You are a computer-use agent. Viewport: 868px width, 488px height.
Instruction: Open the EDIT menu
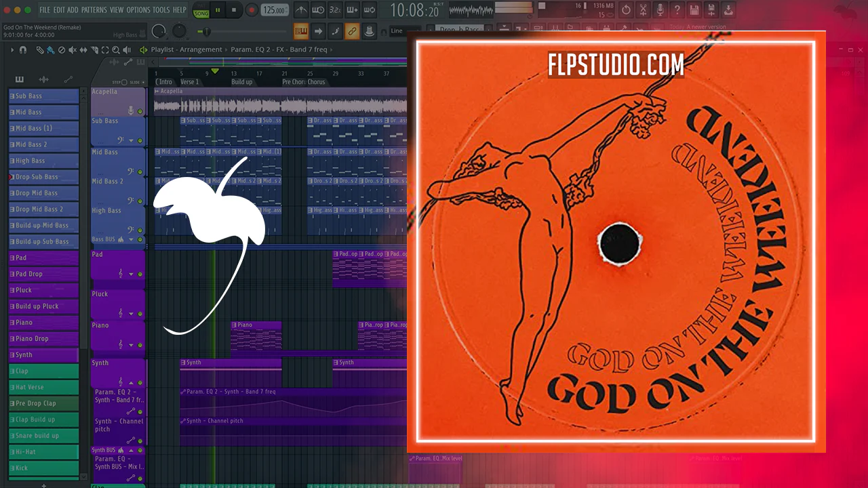[59, 10]
